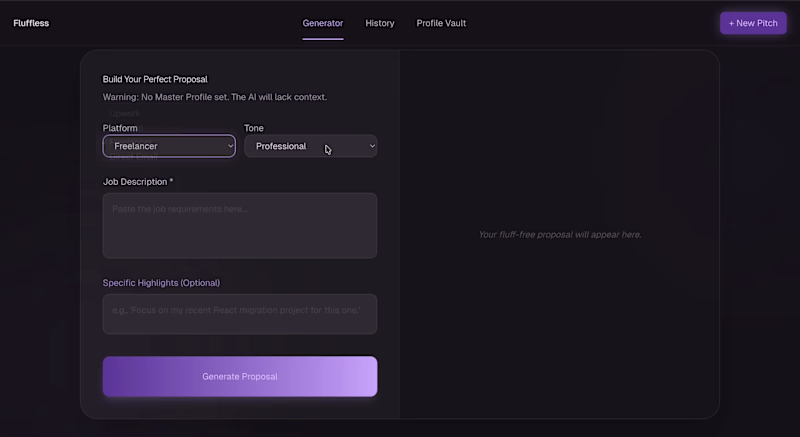Open the Tone dropdown showing Professional
Viewport: 800px width, 437px height.
click(310, 146)
